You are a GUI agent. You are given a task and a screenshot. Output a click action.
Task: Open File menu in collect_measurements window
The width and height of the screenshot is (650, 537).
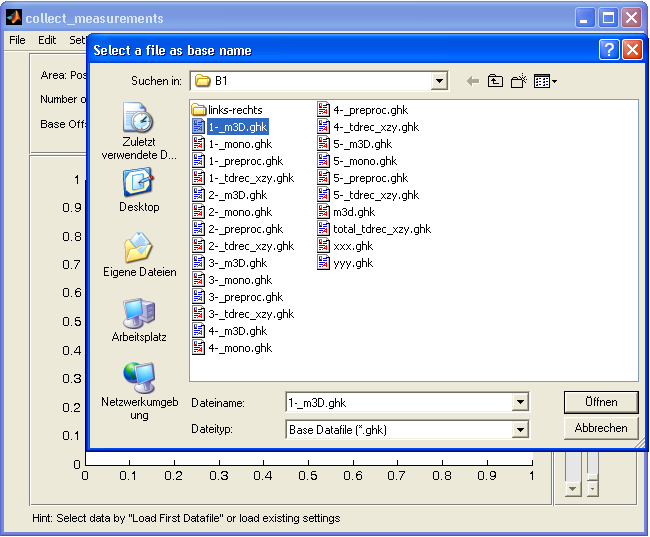(17, 40)
